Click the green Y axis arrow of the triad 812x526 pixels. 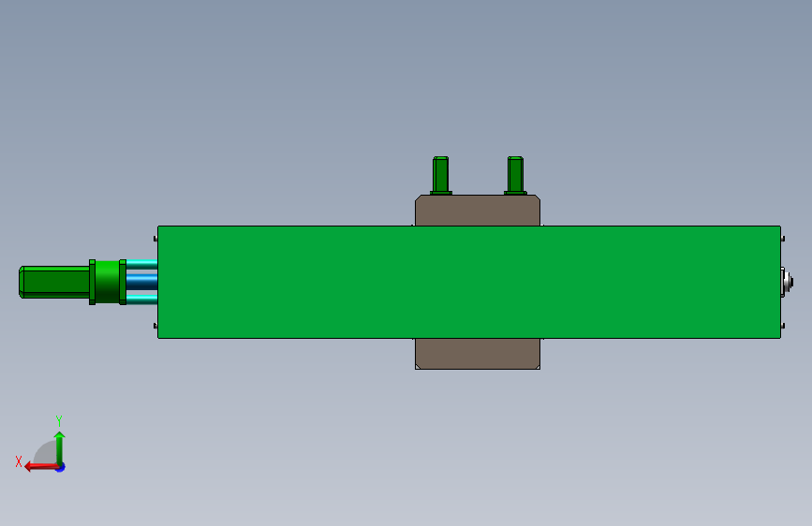click(x=60, y=448)
